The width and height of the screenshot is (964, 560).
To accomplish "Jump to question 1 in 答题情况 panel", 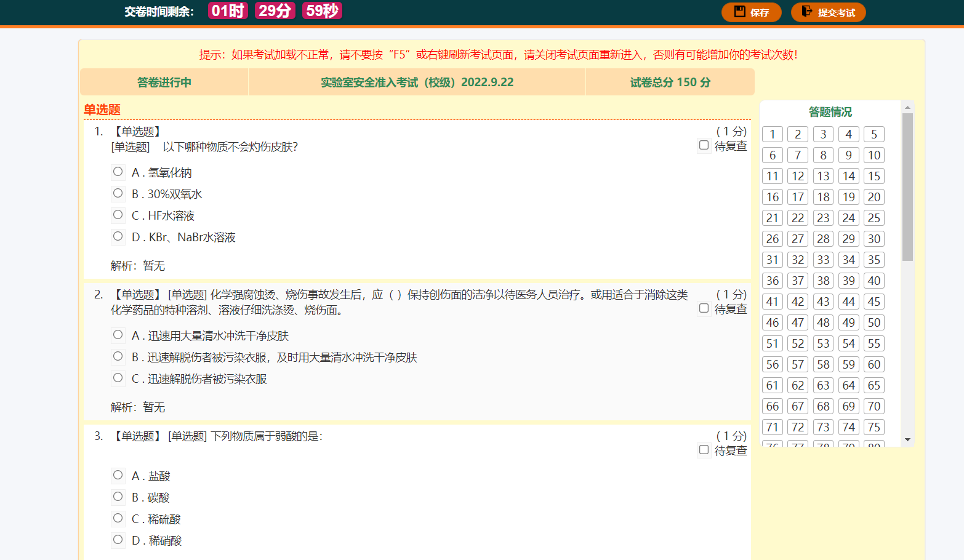I will pyautogui.click(x=772, y=134).
